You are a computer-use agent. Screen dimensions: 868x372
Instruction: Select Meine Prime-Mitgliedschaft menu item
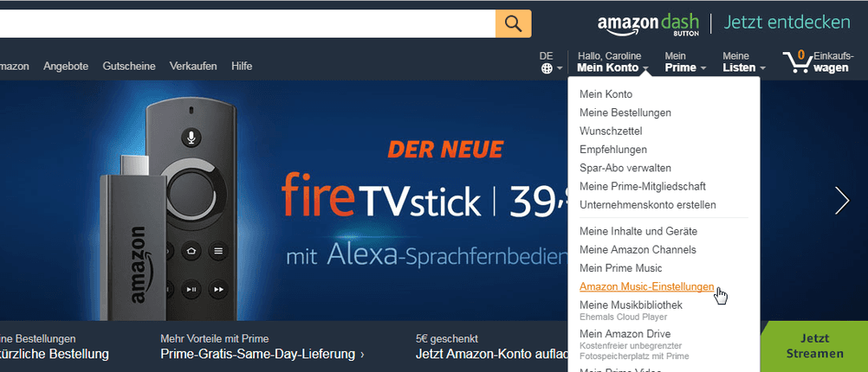pos(642,186)
